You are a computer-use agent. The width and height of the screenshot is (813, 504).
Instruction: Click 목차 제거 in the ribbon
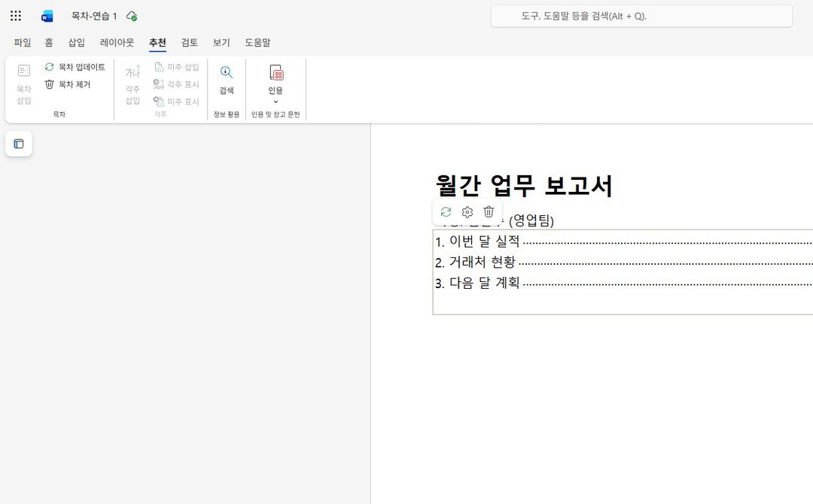point(68,84)
